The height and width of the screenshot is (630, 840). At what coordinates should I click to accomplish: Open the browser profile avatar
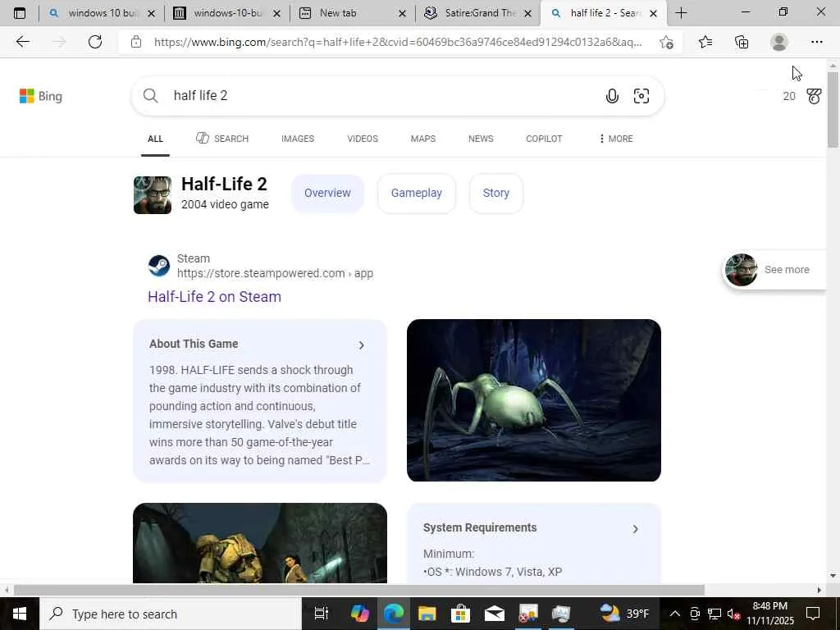point(778,42)
